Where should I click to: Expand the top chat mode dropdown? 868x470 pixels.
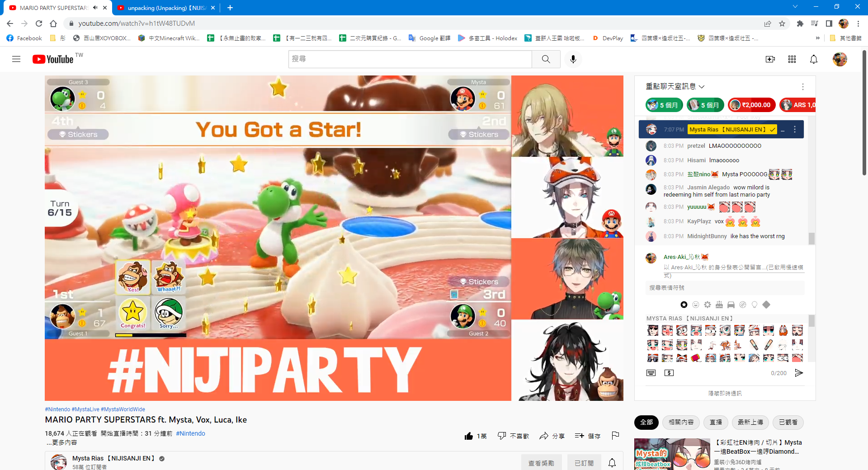675,86
